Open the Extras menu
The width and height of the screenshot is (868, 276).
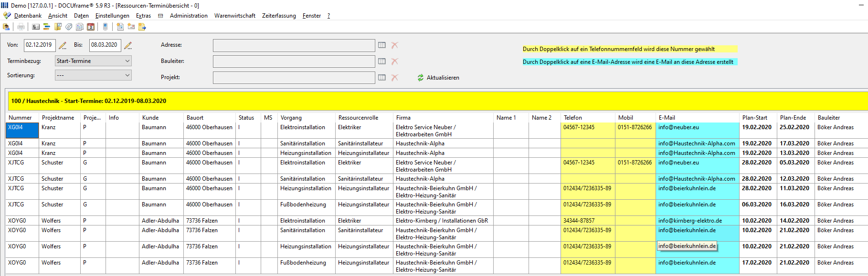(x=143, y=16)
